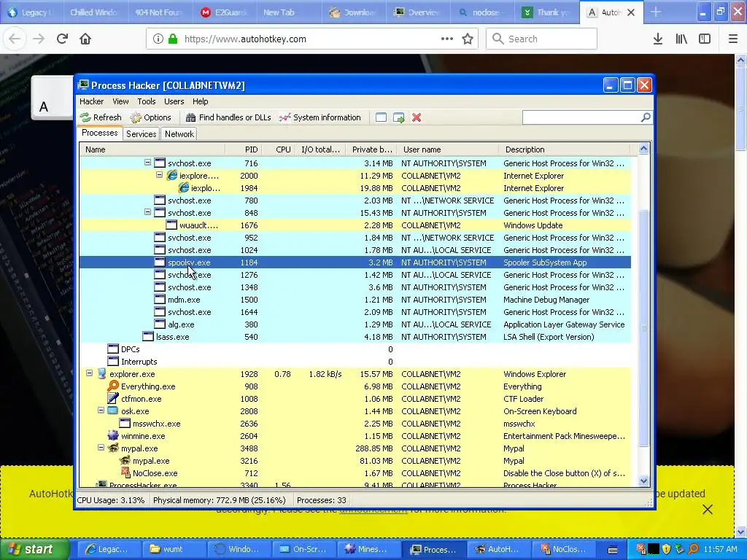Select the Internet Explorer icon for PID 1984
Screen dimensions: 747x560
click(183, 187)
